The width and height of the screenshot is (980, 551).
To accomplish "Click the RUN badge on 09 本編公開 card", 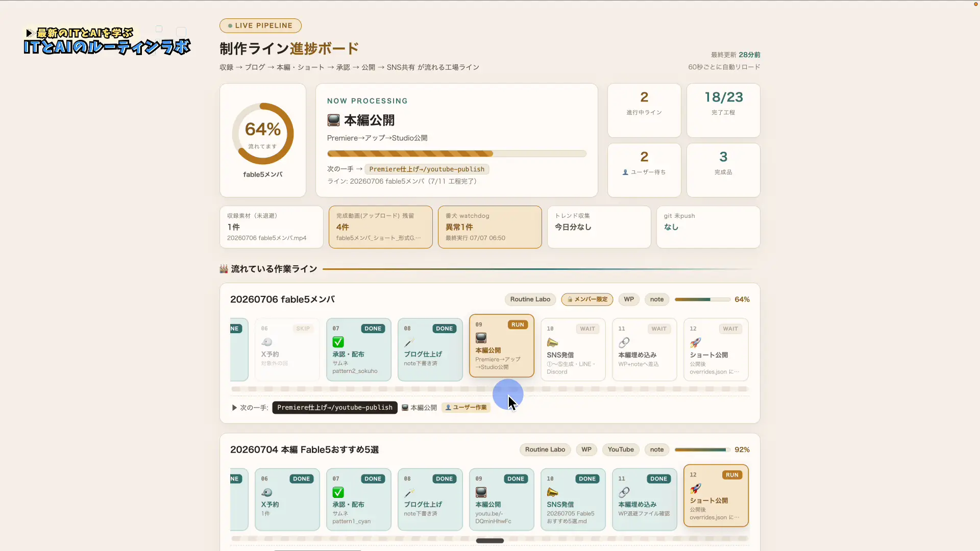I will (x=518, y=324).
